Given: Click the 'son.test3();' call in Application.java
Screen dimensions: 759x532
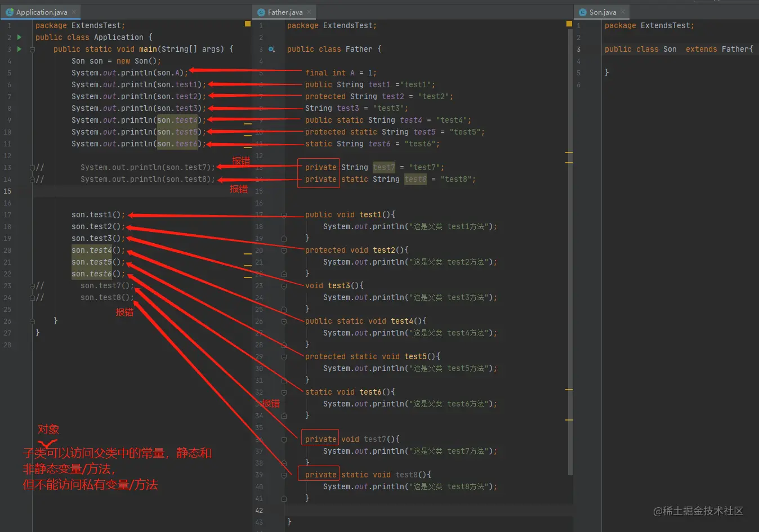Looking at the screenshot, I should pos(98,238).
